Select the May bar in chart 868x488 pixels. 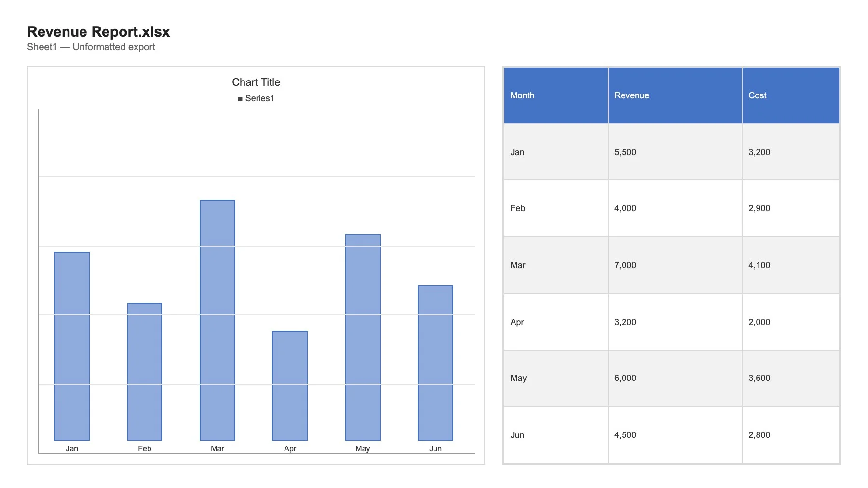[363, 338]
